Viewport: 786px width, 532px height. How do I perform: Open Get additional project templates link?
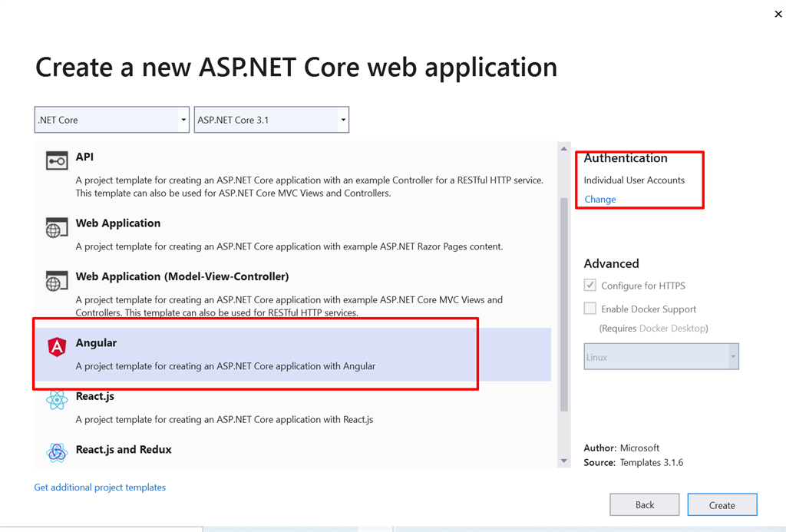[100, 487]
